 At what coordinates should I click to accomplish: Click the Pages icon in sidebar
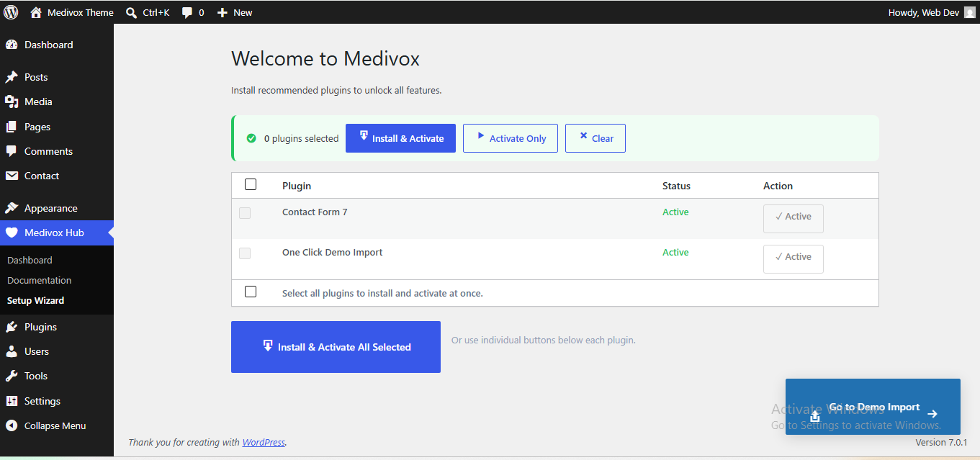coord(11,127)
